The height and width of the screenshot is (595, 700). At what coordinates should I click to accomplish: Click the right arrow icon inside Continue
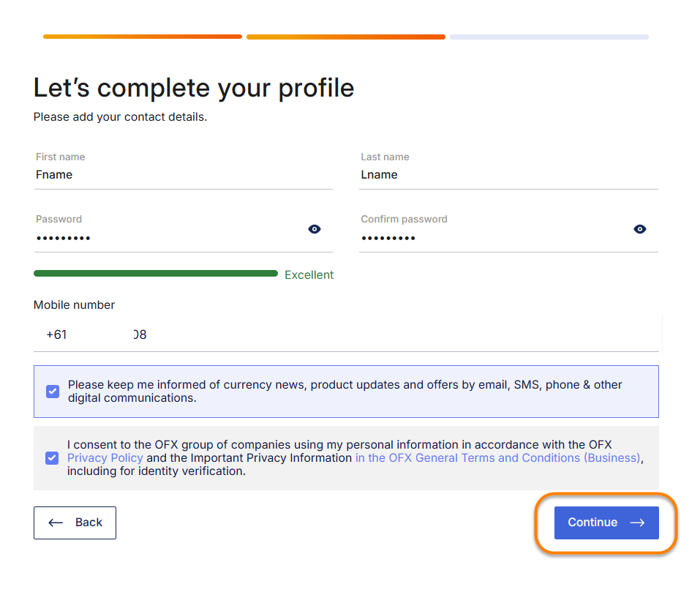[637, 523]
